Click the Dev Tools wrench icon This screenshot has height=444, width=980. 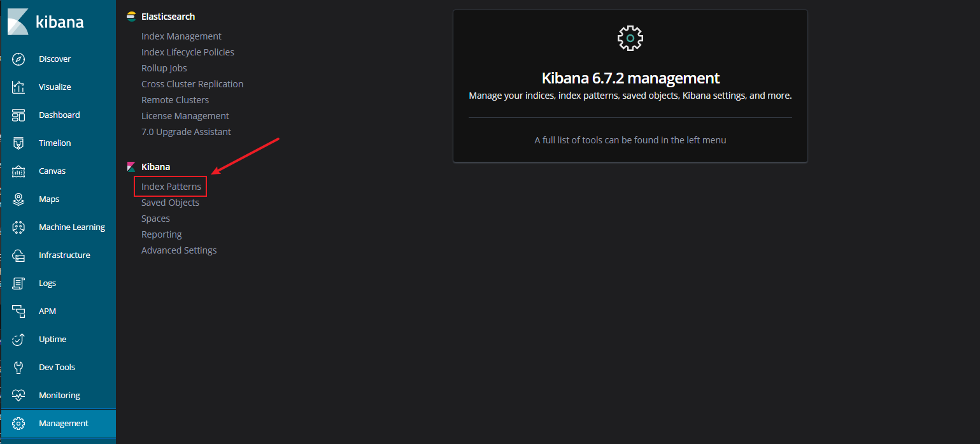click(x=18, y=368)
